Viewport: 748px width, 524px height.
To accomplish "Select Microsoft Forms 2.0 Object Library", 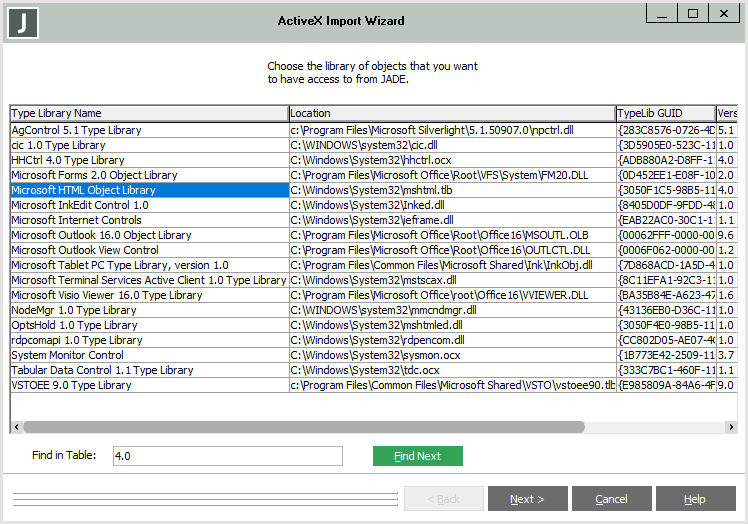I will coord(149,175).
